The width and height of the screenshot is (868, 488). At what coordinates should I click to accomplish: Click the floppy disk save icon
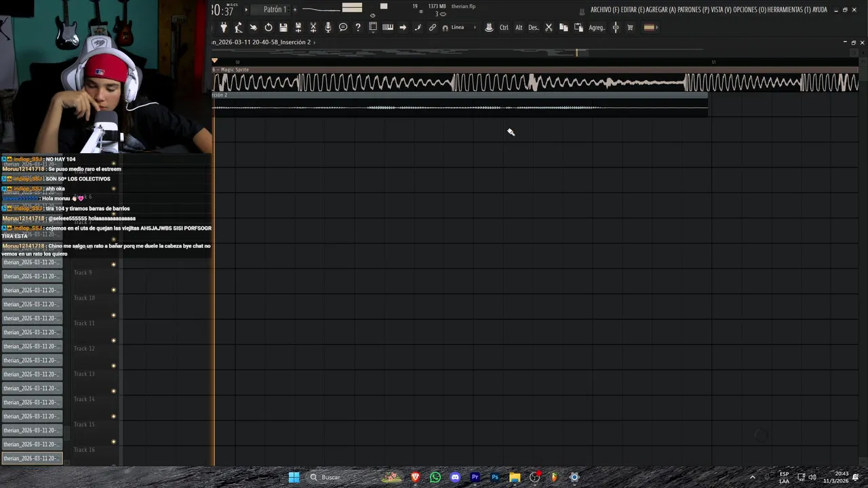pyautogui.click(x=283, y=27)
